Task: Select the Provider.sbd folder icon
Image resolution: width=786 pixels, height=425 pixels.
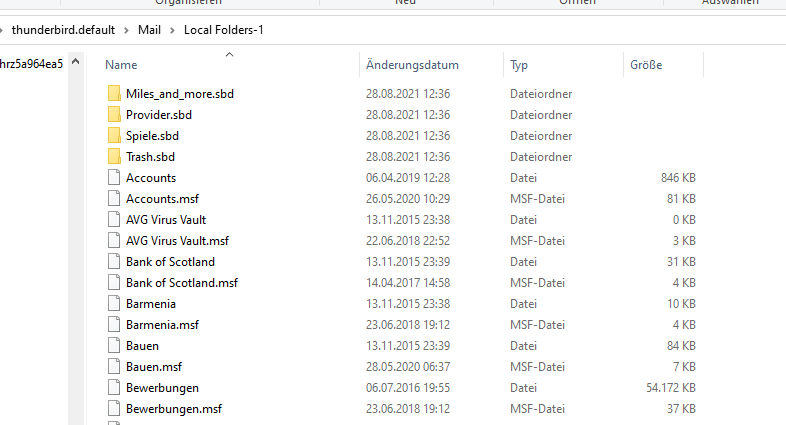Action: [x=114, y=115]
